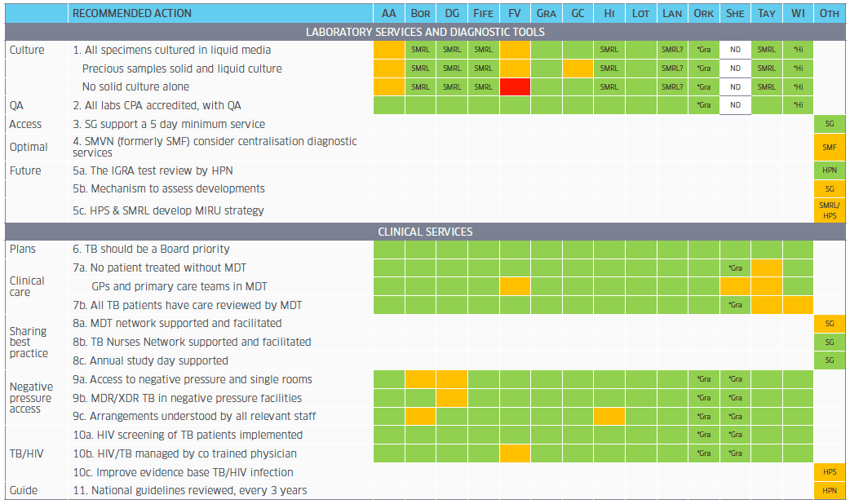Click '5a. The IGRA test review by HPN'
This screenshot has width=850, height=504.
coord(153,170)
